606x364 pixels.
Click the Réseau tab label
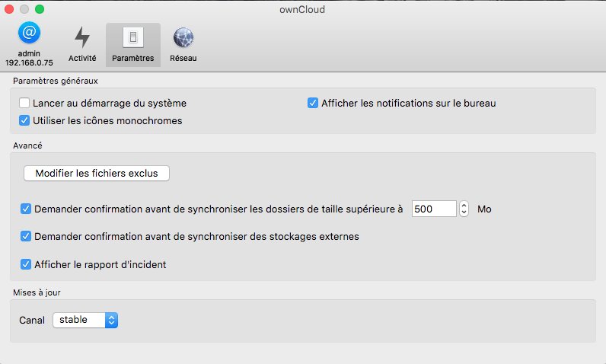click(x=183, y=58)
